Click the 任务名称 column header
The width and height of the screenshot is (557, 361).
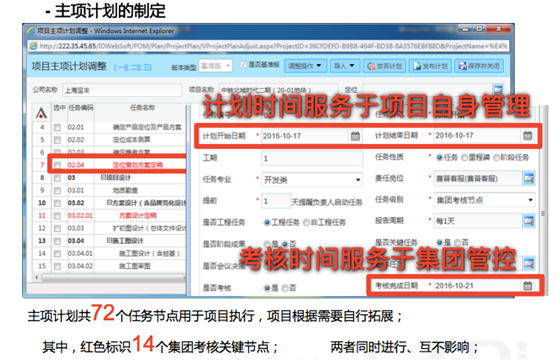coord(142,108)
